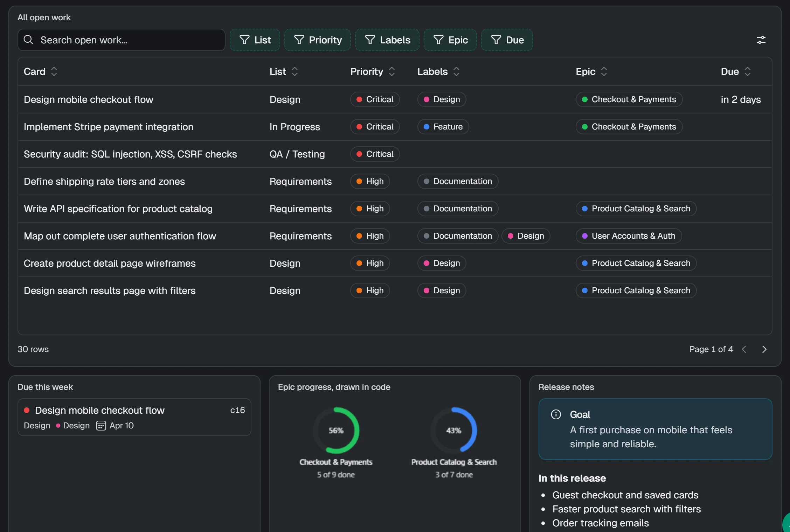This screenshot has width=790, height=532.
Task: Click the c16 card identifier
Action: pos(237,410)
